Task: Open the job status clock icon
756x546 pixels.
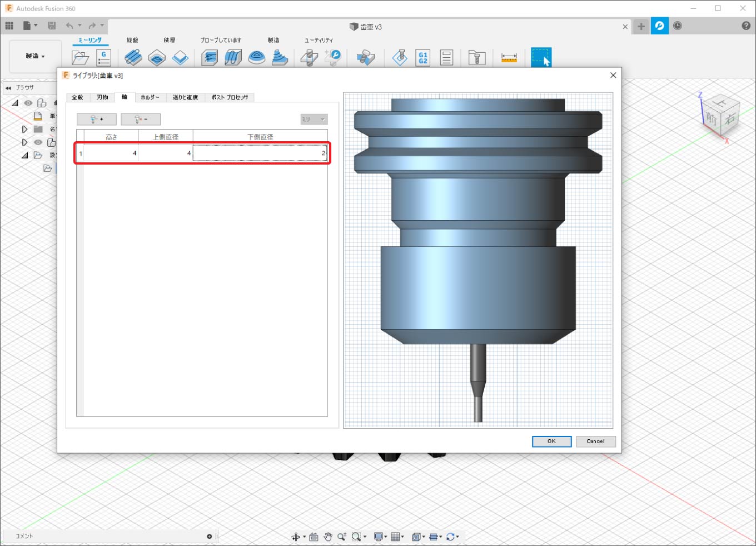Action: (678, 26)
